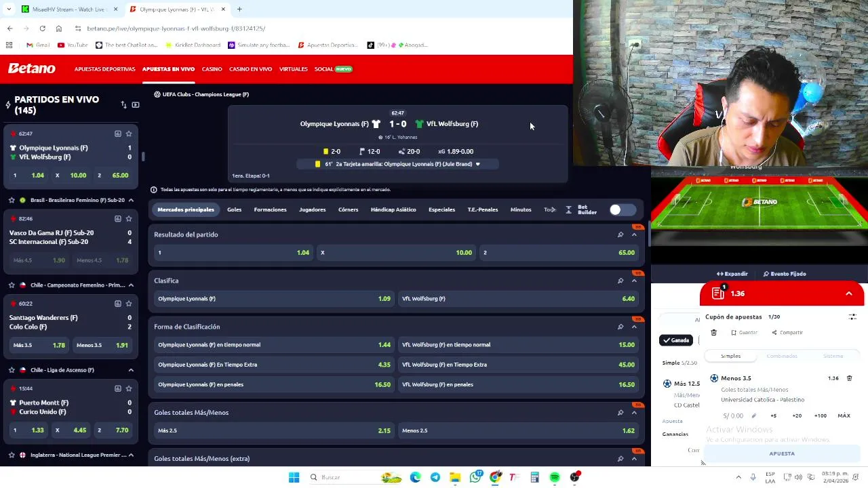The height and width of the screenshot is (488, 868).
Task: Click Evento Fijado button
Action: click(x=785, y=274)
